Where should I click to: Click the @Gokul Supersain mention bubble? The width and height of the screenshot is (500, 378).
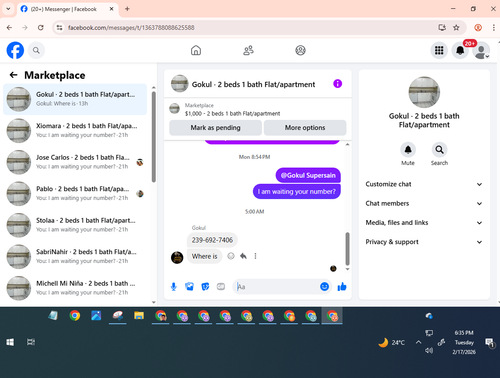click(x=308, y=175)
